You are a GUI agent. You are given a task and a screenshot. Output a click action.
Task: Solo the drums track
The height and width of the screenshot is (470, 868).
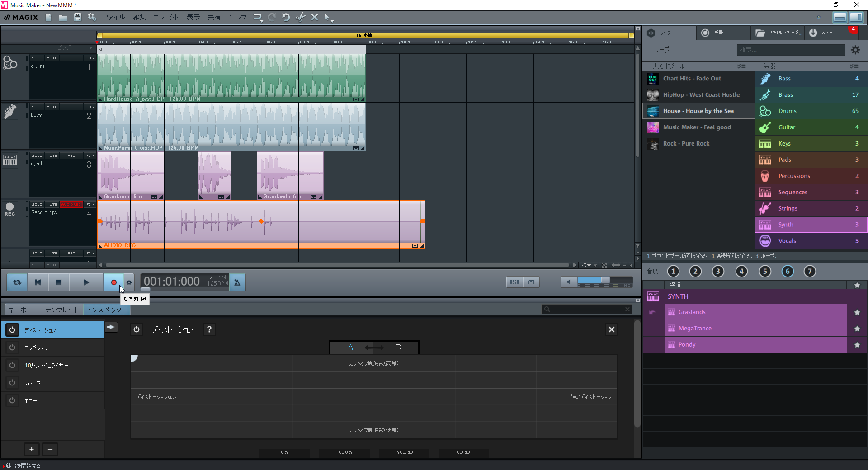pos(37,58)
